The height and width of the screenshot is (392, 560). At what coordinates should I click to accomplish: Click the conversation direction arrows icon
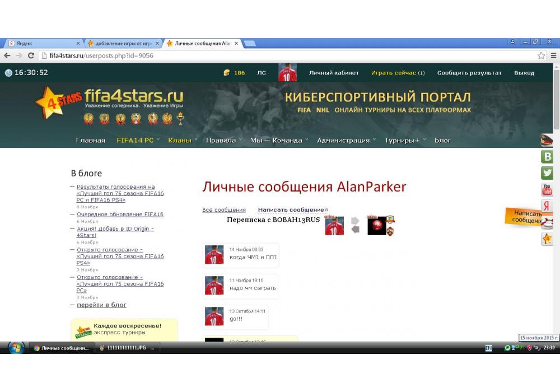click(x=355, y=225)
